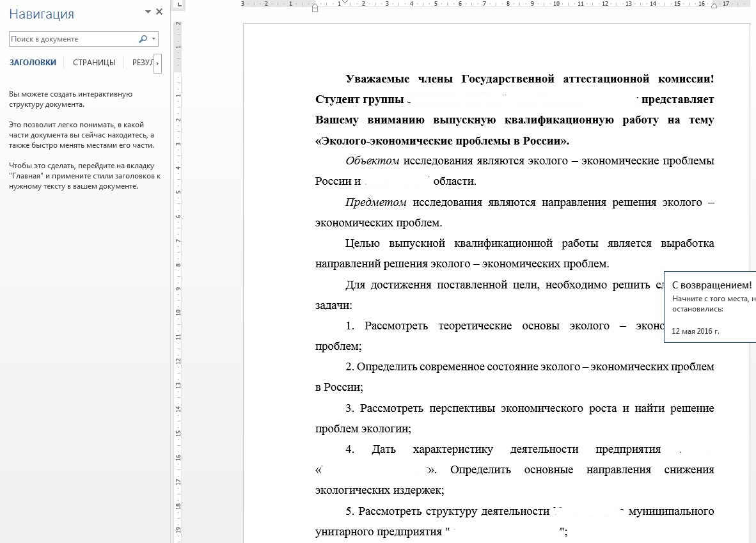The width and height of the screenshot is (756, 543).
Task: Click the 'Поиск в документе' search field
Action: click(x=72, y=39)
